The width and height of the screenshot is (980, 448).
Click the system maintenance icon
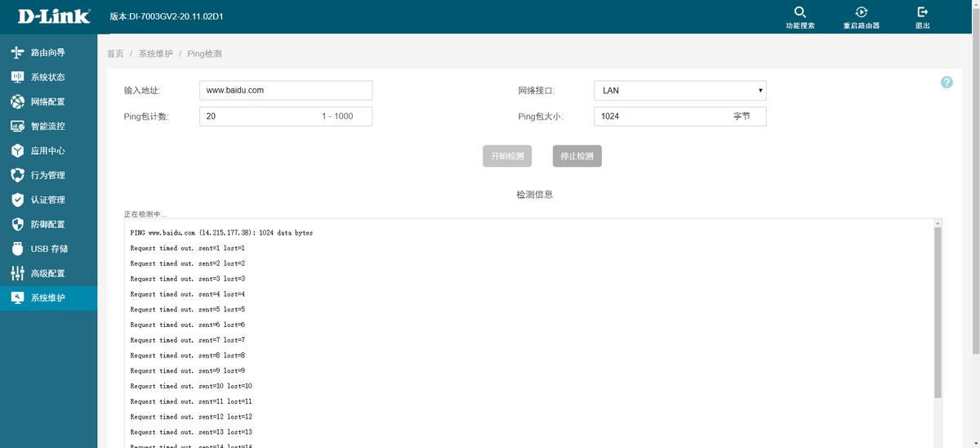17,298
